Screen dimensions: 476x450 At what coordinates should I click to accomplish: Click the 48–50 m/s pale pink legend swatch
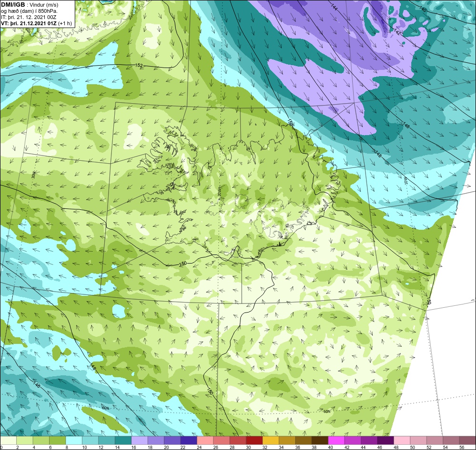[402, 440]
